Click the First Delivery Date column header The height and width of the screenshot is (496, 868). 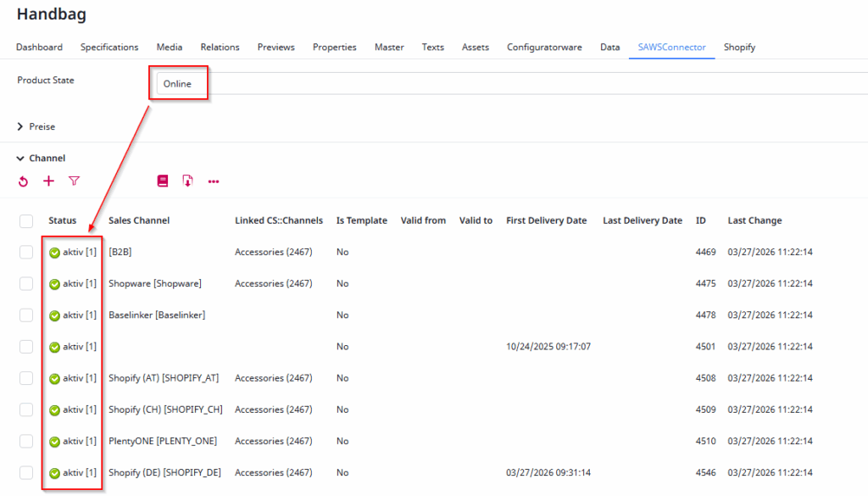pos(546,220)
